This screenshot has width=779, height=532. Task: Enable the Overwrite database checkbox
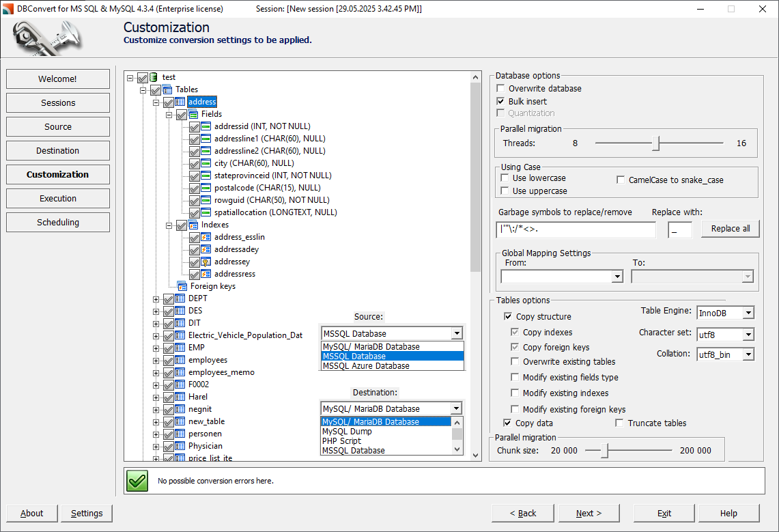(x=501, y=88)
